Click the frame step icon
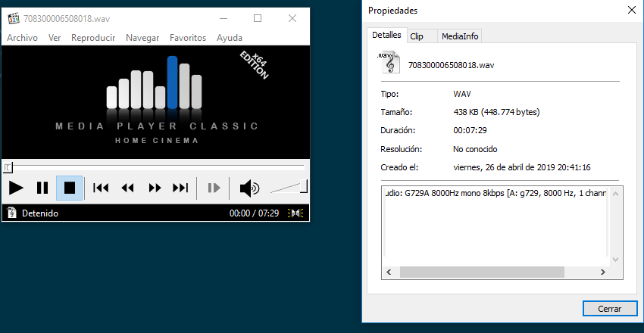Screen dimensions: 644x333 214,188
